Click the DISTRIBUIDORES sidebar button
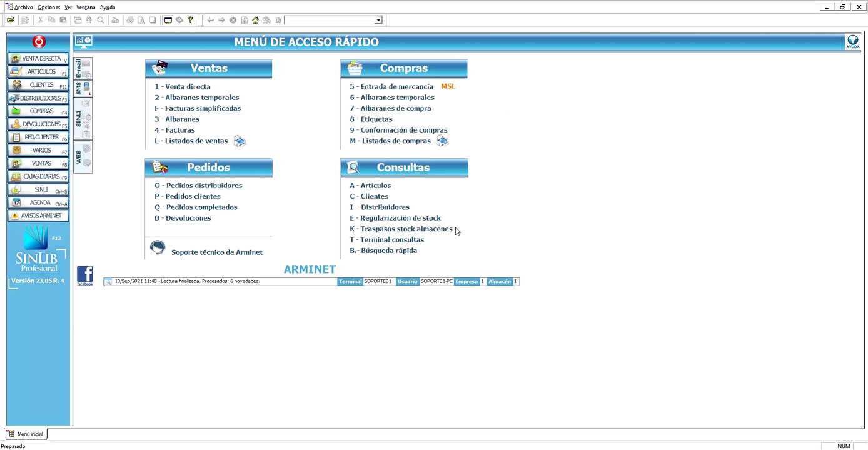This screenshot has width=868, height=450. coord(39,97)
